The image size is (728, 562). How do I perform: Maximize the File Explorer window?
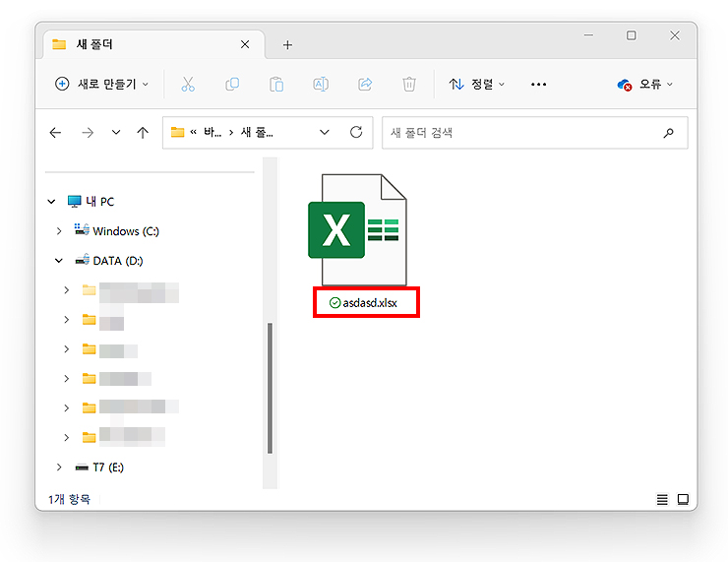[632, 35]
